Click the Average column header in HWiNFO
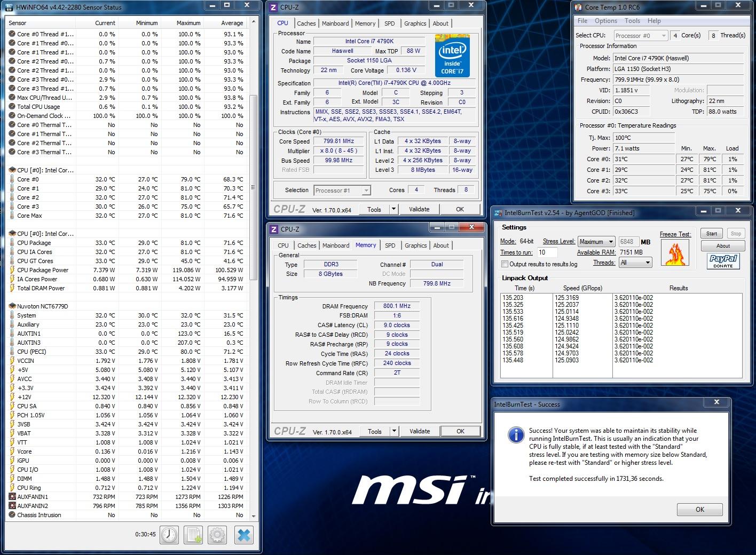The height and width of the screenshot is (555, 756). [x=225, y=23]
